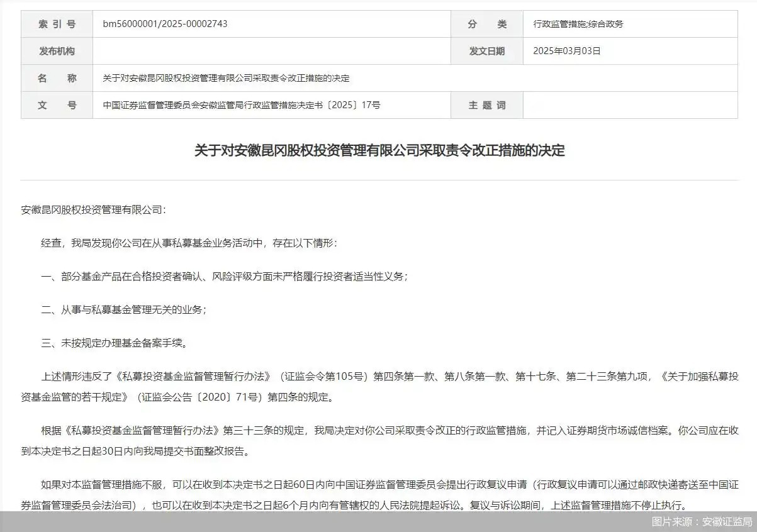Click the image source caption 图片来源：安徽证监局
The width and height of the screenshot is (757, 532).
(702, 521)
